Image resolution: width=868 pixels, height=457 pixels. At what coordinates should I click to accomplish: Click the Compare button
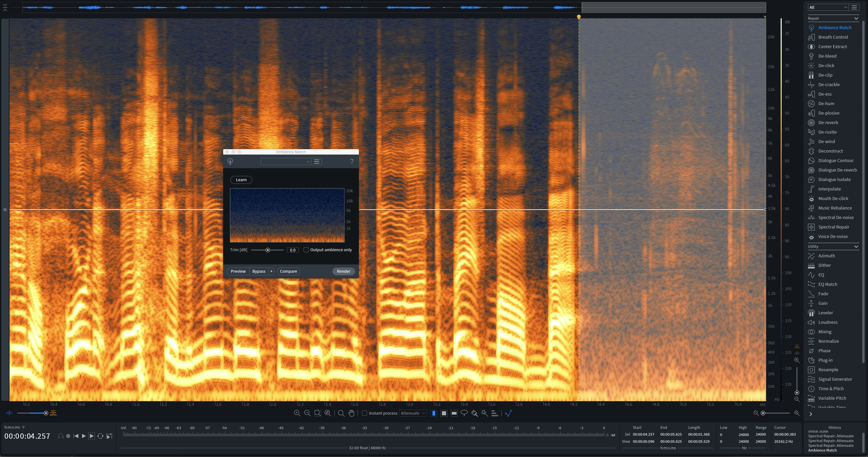[x=288, y=271]
